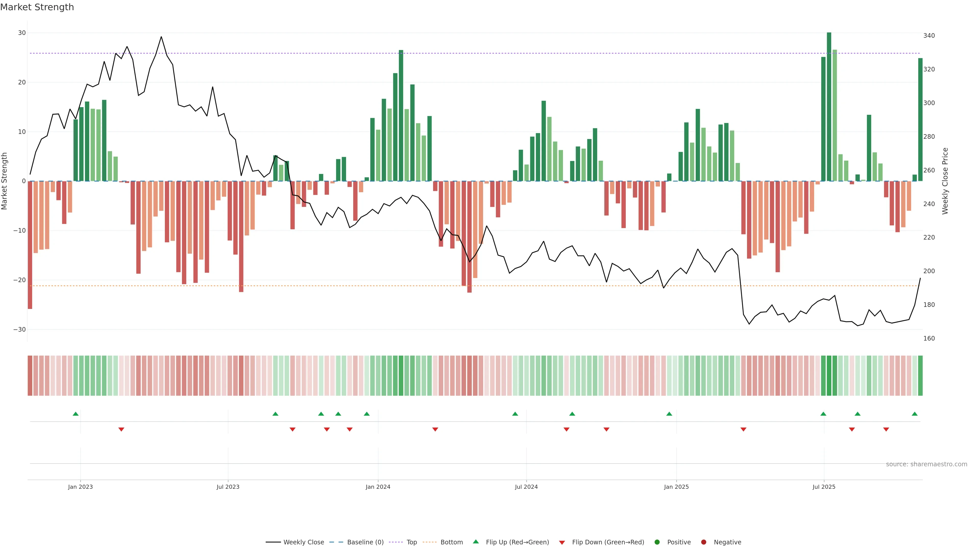Click the red Flip Down triangle just after Jan 2023
980x551 pixels.
pos(121,429)
